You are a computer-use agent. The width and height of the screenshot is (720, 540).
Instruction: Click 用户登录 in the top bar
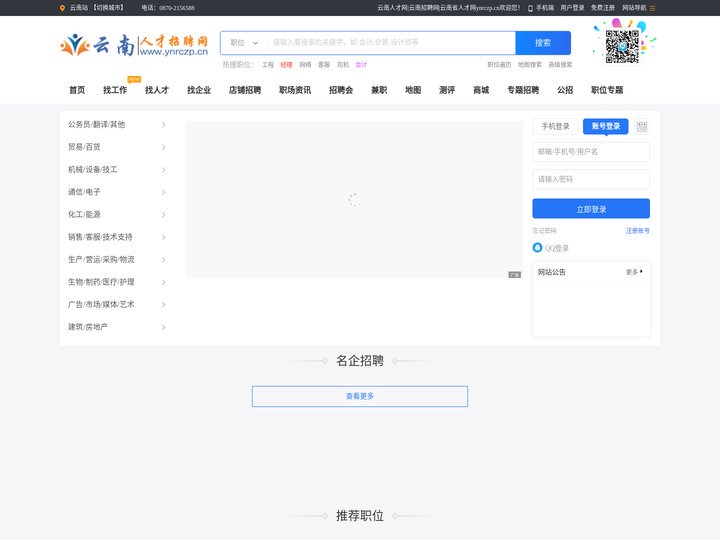tap(572, 8)
